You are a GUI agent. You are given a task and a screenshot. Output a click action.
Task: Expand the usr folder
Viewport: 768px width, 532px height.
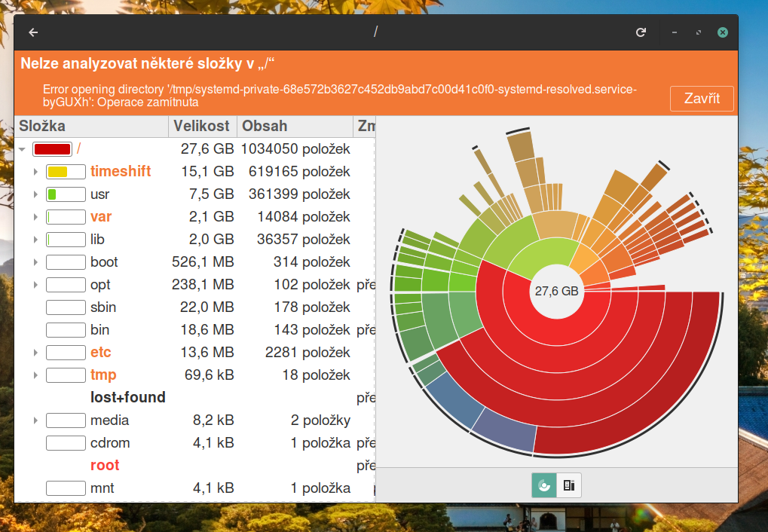click(35, 194)
